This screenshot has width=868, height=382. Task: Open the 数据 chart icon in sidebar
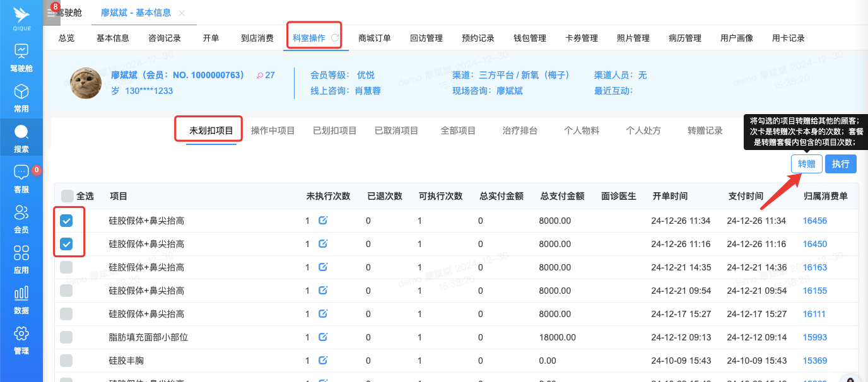pos(21,294)
